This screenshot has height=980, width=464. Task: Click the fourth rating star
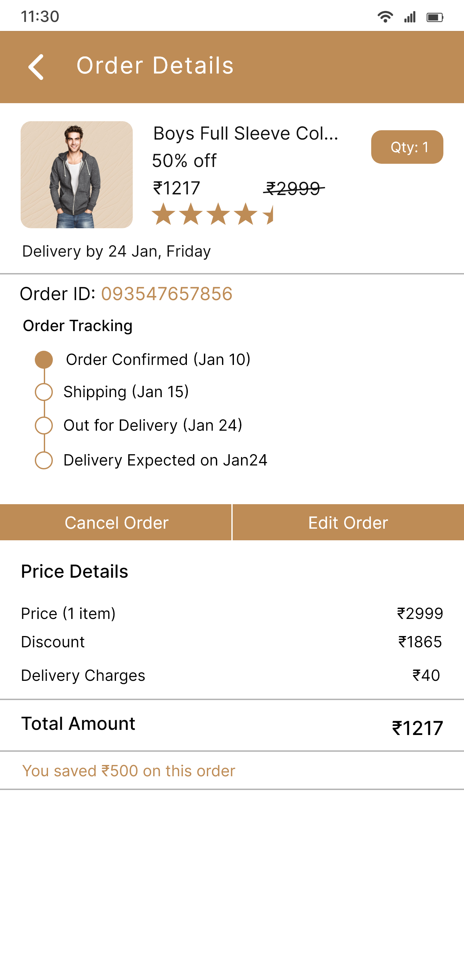246,214
